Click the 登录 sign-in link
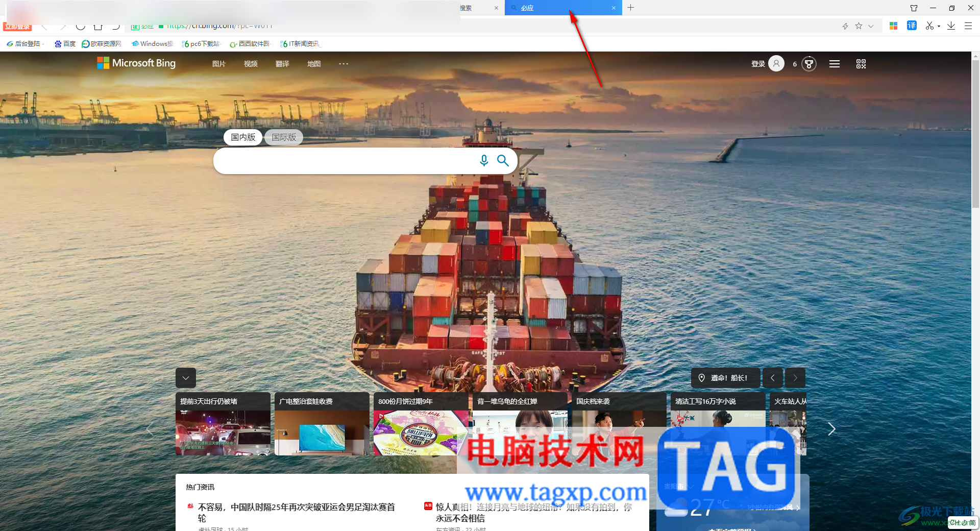The image size is (980, 531). point(758,64)
